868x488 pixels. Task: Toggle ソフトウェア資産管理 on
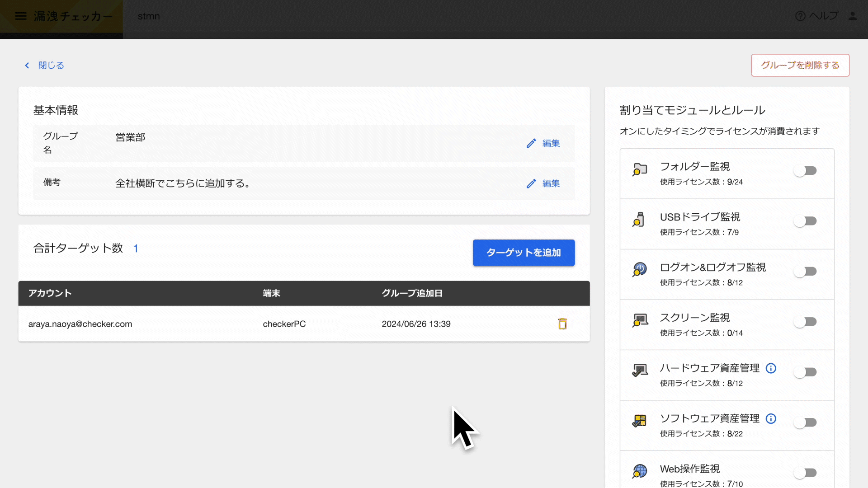point(805,422)
